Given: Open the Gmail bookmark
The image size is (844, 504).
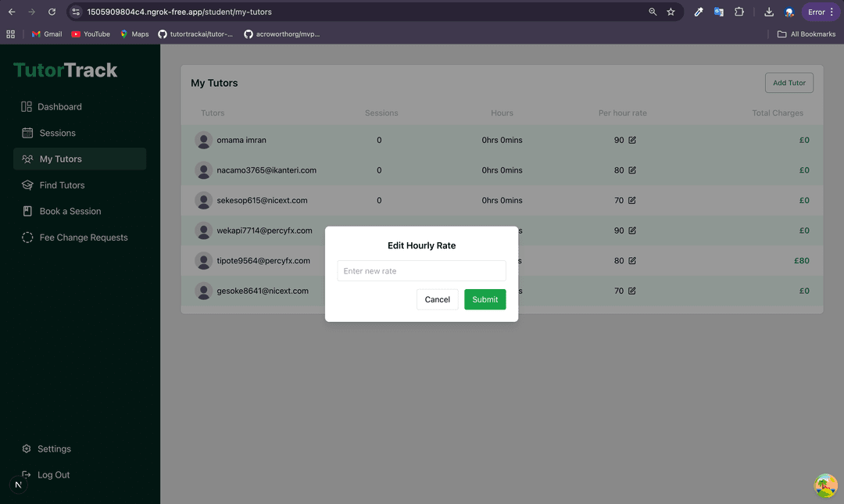Looking at the screenshot, I should (x=47, y=34).
